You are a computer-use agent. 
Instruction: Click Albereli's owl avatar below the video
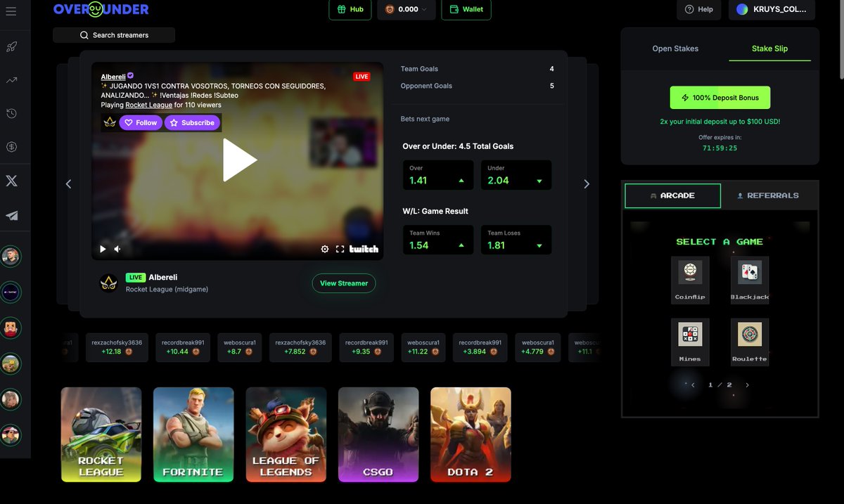(x=109, y=283)
